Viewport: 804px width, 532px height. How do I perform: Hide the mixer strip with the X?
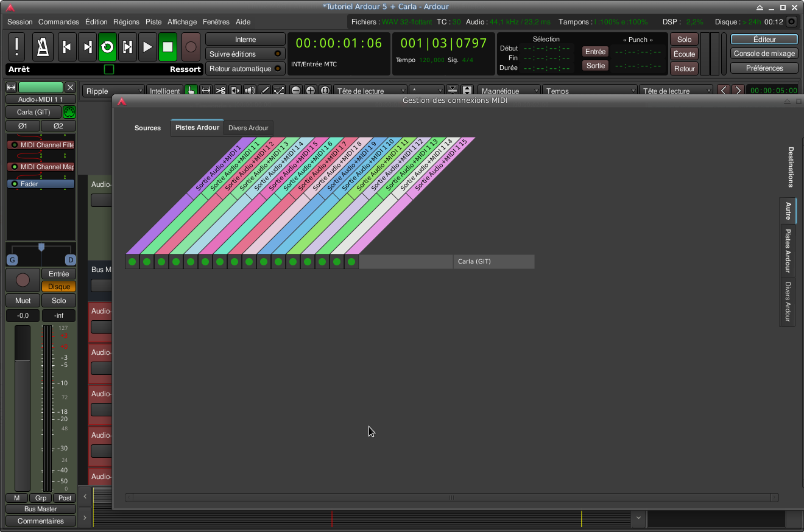point(70,88)
